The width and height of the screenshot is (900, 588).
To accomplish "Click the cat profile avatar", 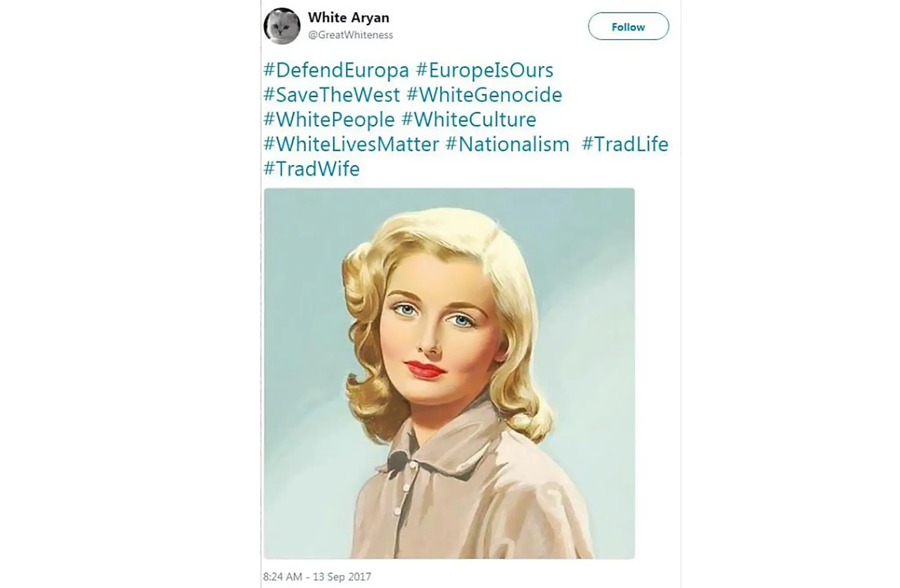I will tap(282, 26).
